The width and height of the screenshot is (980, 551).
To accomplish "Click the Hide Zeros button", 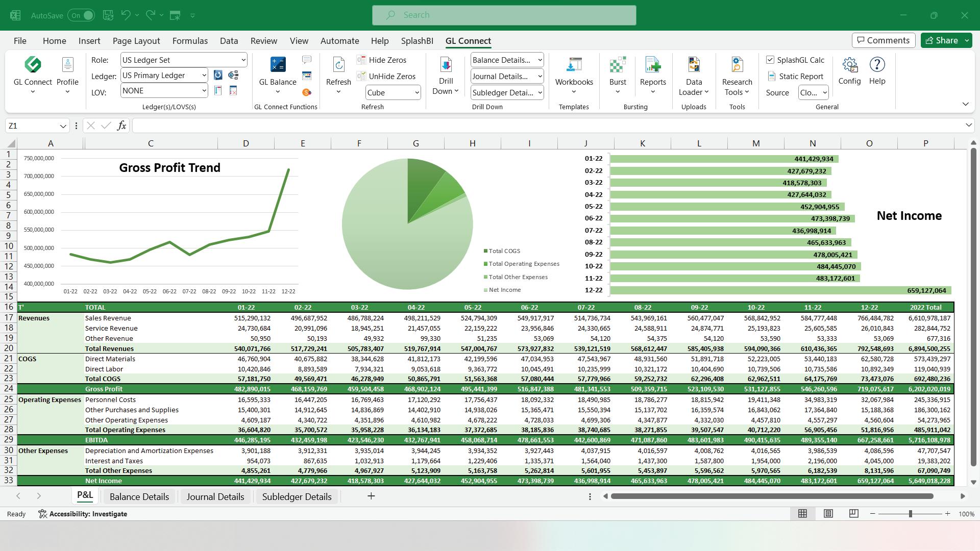I will click(x=382, y=60).
